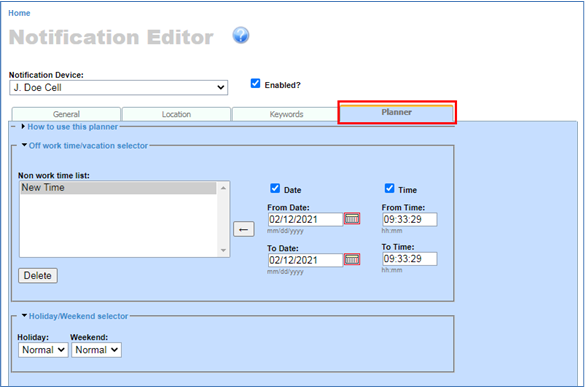Open calendar picker for To Date
Screen dimensions: 586x388
[x=352, y=259]
